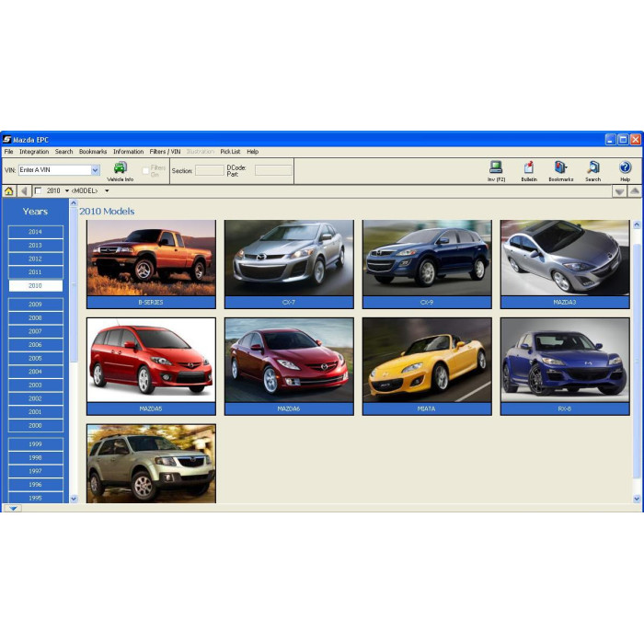Select year 2004
Viewport: 644px width, 644px height.
click(35, 372)
